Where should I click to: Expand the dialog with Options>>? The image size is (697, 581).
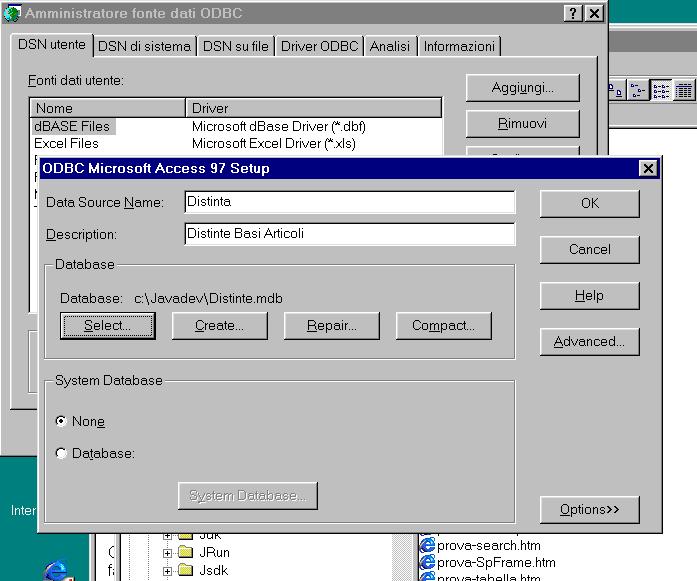tap(589, 510)
